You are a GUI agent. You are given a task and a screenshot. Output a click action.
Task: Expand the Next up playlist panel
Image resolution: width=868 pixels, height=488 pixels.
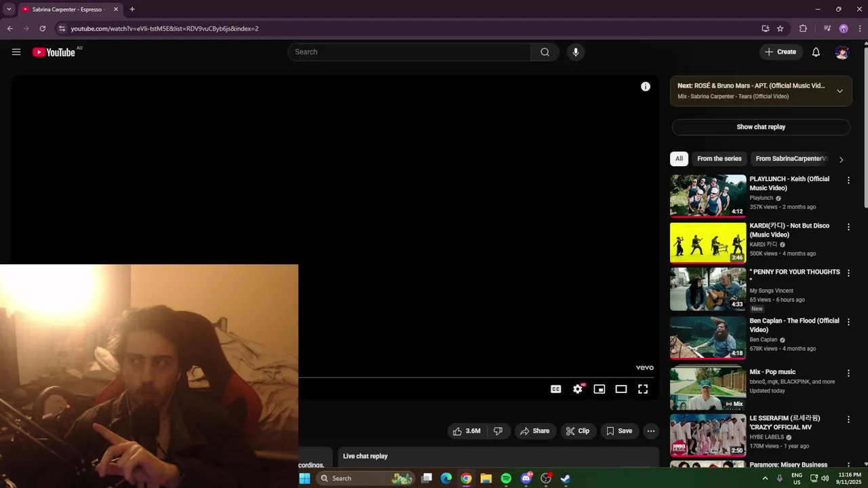pos(840,91)
